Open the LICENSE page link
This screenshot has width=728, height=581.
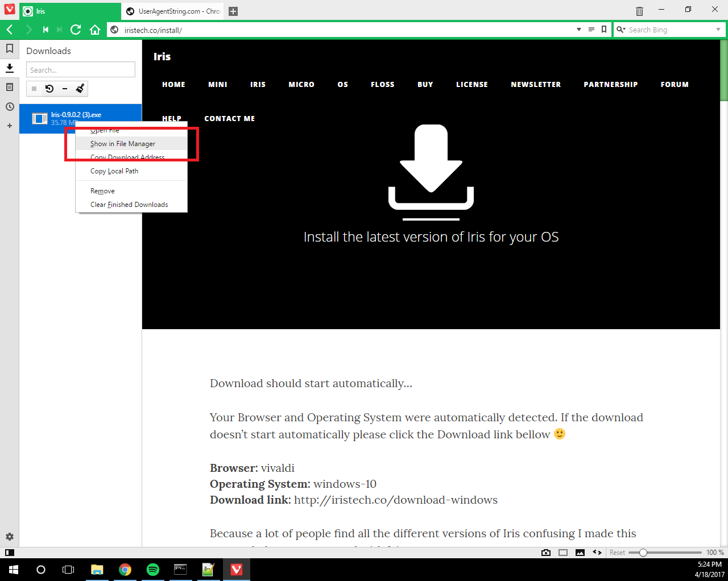click(472, 85)
